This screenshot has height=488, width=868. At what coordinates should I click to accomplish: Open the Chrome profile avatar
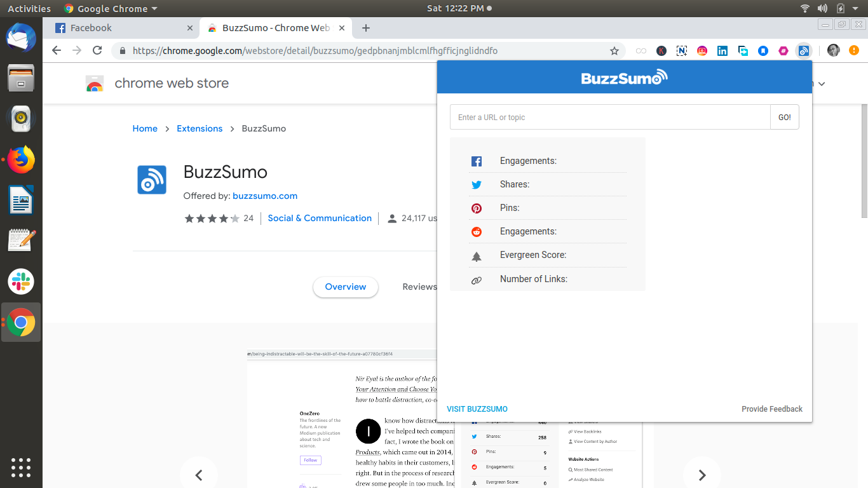[x=834, y=51]
